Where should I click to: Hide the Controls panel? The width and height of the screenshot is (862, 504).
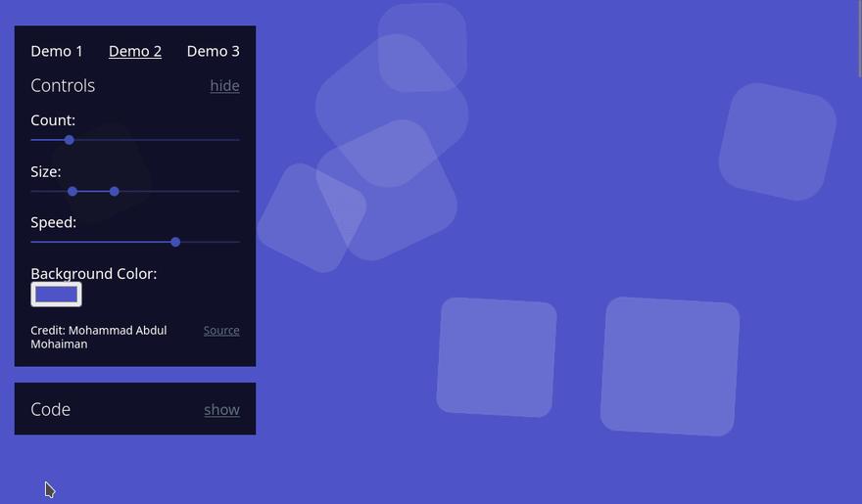[x=225, y=86]
